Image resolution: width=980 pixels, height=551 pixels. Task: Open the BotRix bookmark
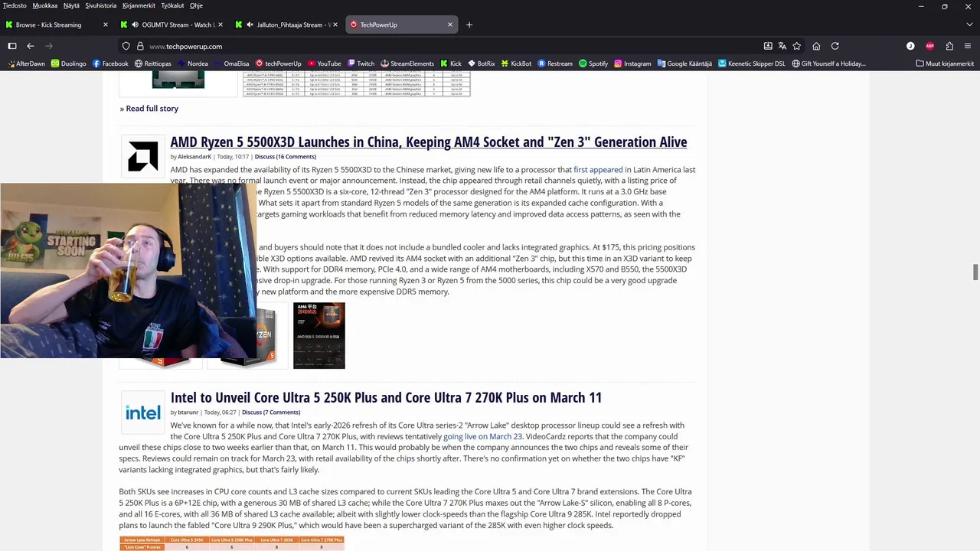coord(481,64)
